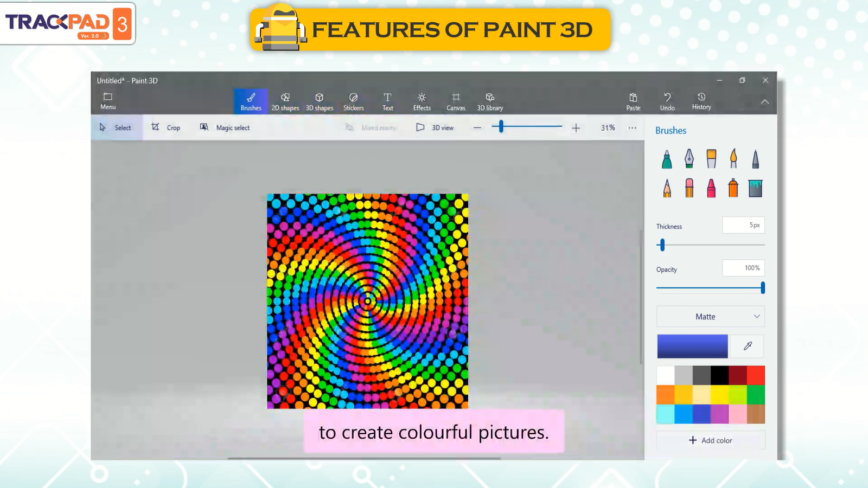
Task: Toggle 3D view mode
Action: 435,128
